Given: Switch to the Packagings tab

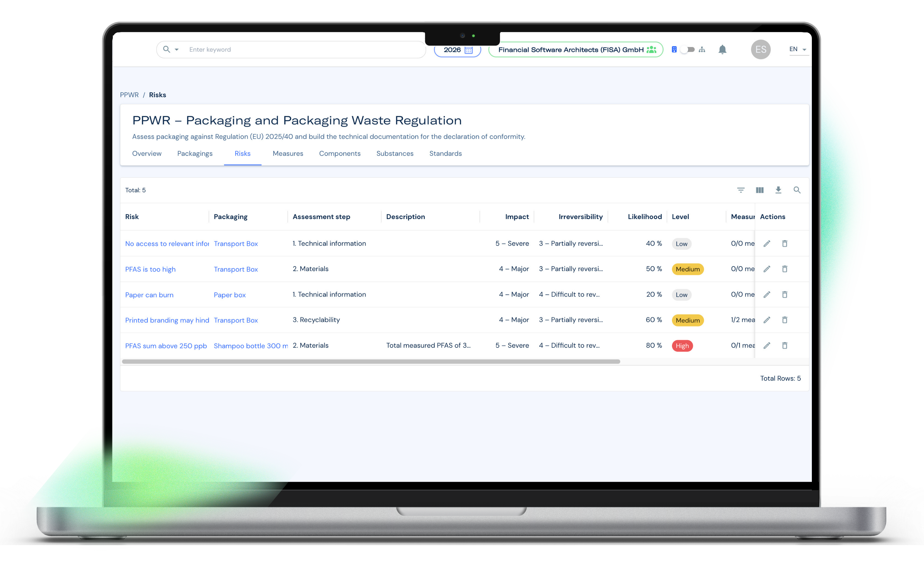Looking at the screenshot, I should (195, 153).
